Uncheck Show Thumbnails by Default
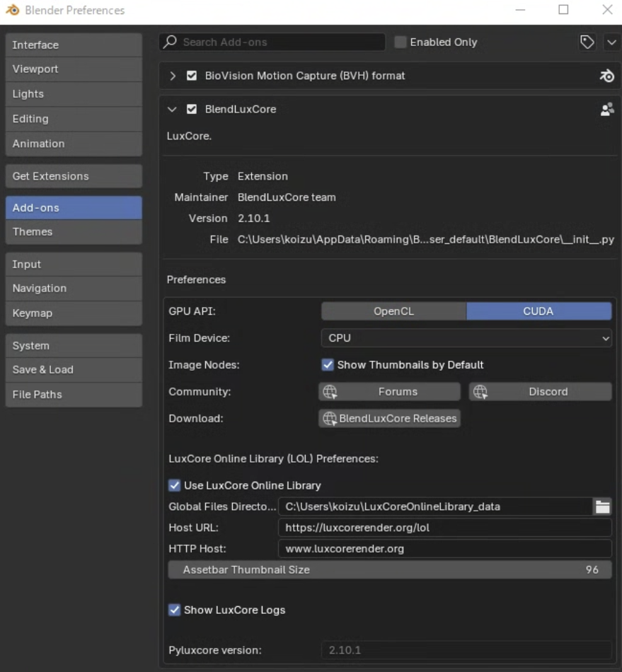 point(328,365)
